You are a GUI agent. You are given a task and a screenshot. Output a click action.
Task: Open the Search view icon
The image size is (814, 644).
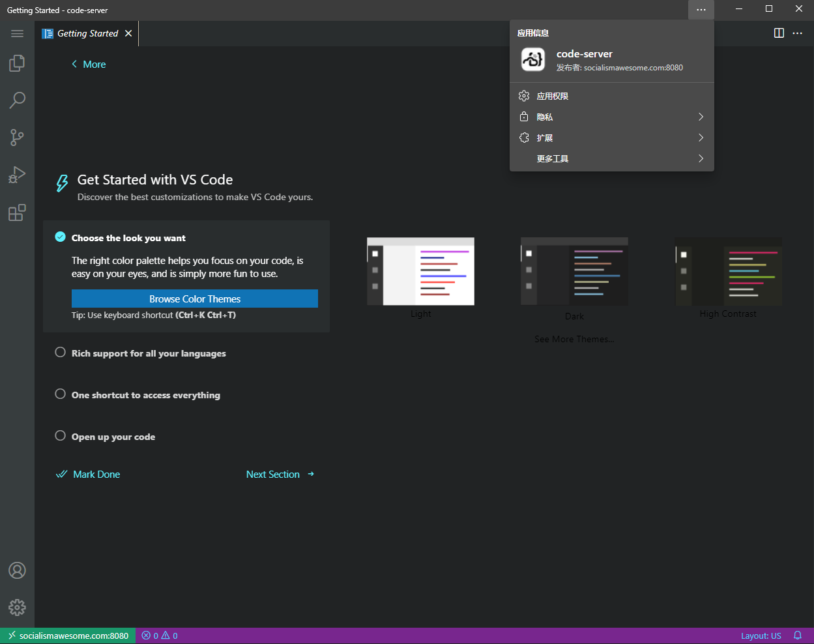tap(17, 100)
